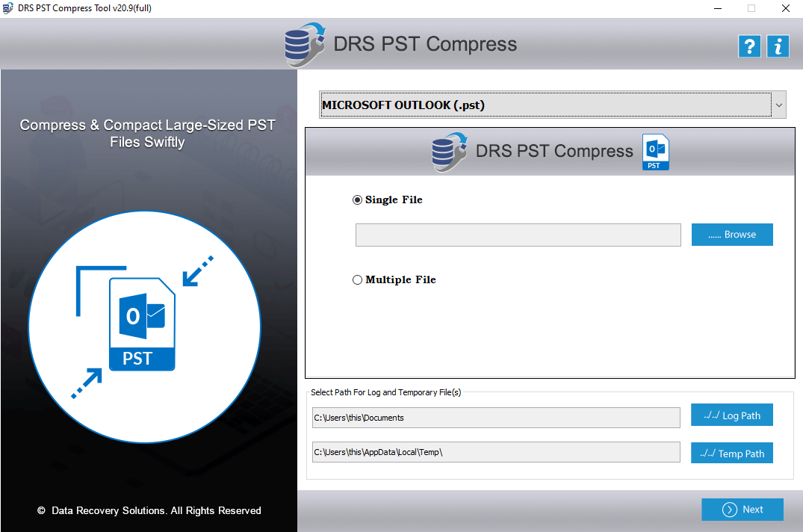Viewport: 803px width, 532px height.
Task: Click the empty single file path field
Action: (x=518, y=234)
